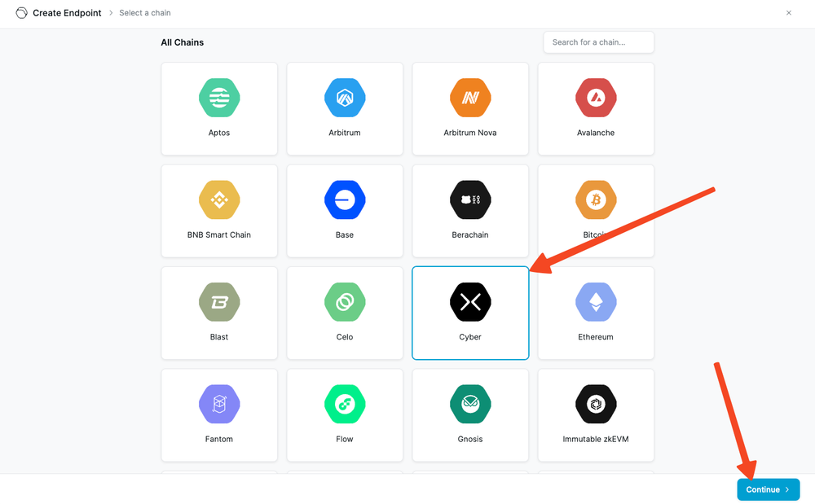Click the Continue button
Viewport: 815px width, 504px height.
[769, 489]
